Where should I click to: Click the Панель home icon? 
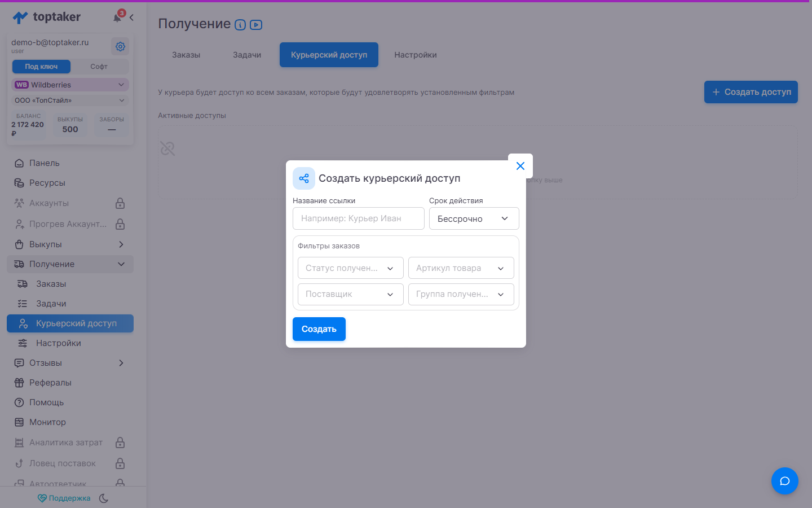tap(19, 163)
